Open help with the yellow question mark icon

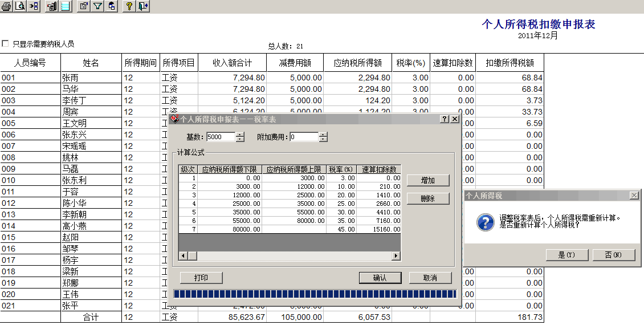129,6
